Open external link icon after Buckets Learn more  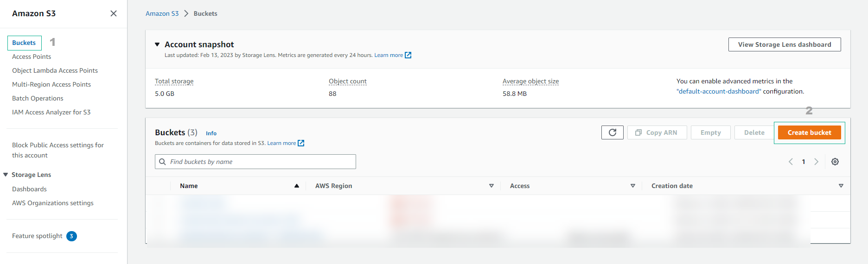(301, 143)
